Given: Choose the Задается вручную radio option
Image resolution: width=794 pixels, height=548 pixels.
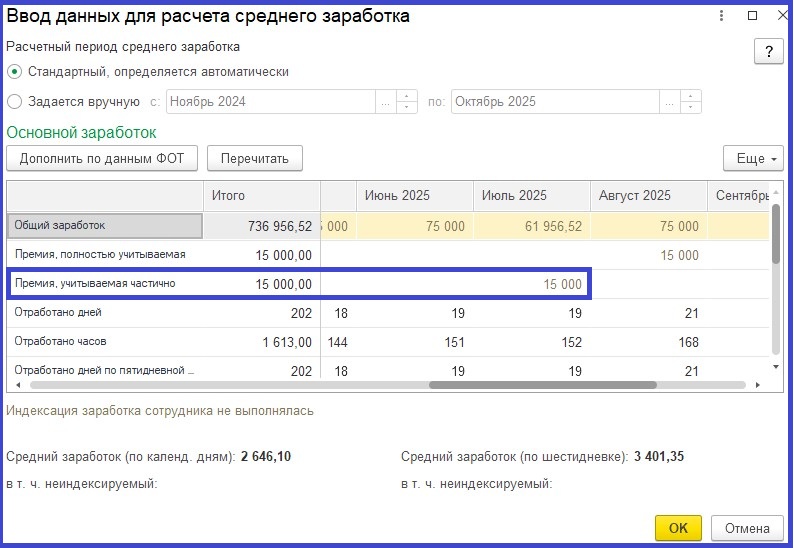Looking at the screenshot, I should (14, 101).
